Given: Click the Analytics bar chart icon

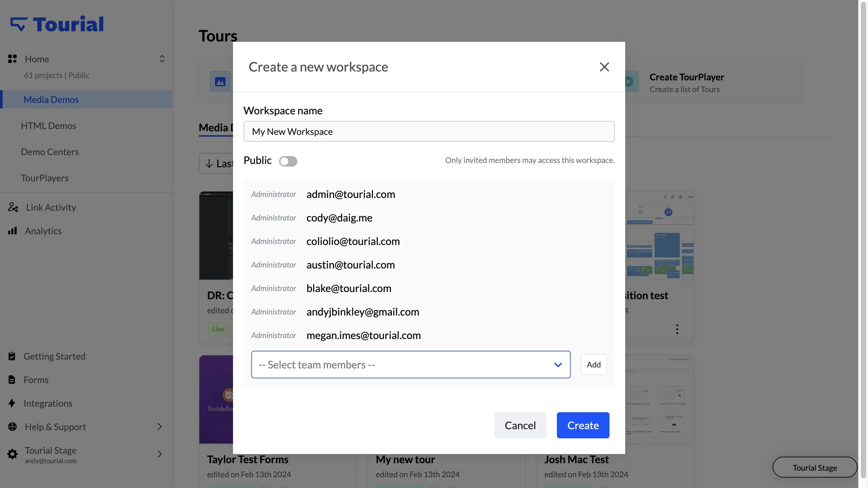Looking at the screenshot, I should [12, 231].
